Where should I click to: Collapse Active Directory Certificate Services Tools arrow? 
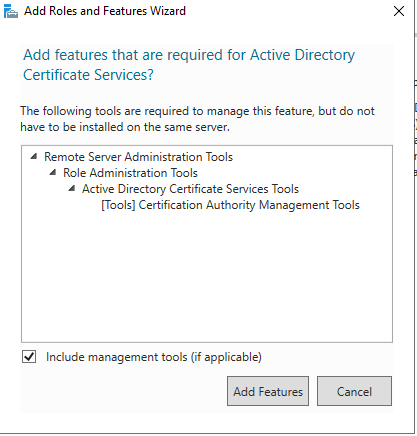(72, 188)
